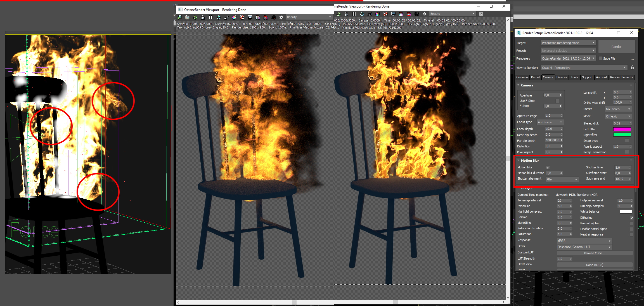Screen dimensions: 644x306
Task: Click the magenta Left filter color swatch
Action: pyautogui.click(x=622, y=129)
